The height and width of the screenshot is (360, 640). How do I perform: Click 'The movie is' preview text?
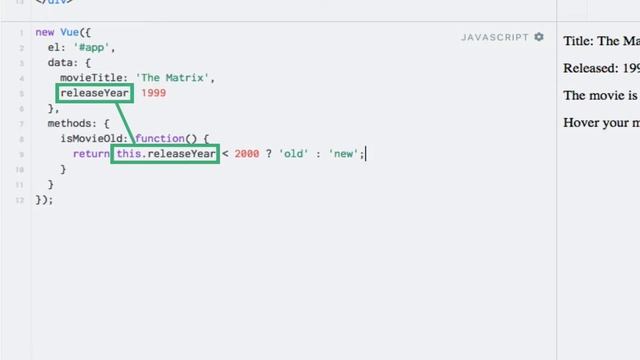pos(600,96)
